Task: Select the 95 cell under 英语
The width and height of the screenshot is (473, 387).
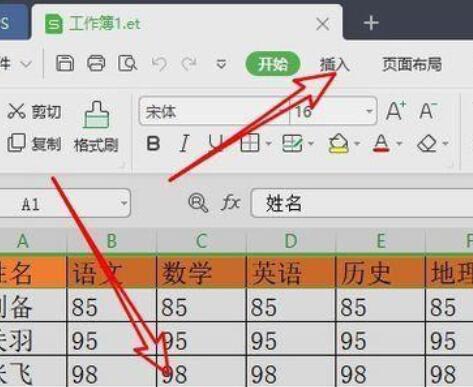Action: click(x=291, y=339)
